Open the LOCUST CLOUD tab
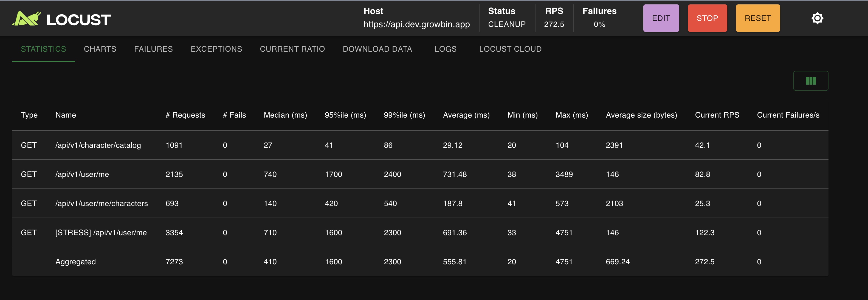The height and width of the screenshot is (300, 868). pyautogui.click(x=510, y=49)
